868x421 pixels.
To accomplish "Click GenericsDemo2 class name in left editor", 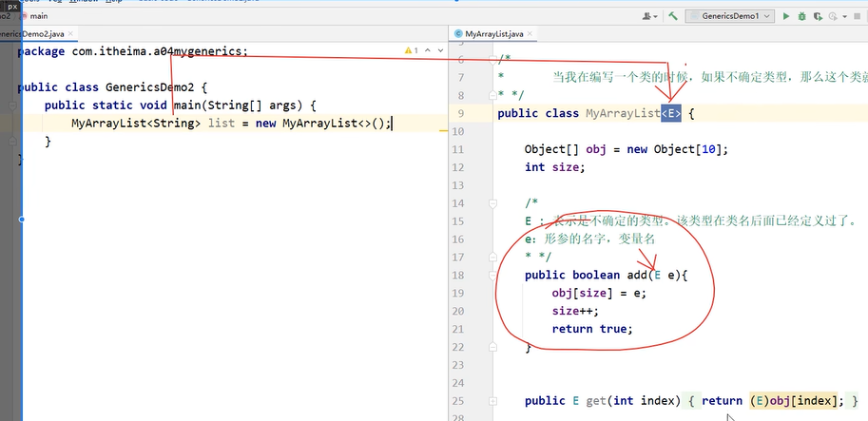I will click(149, 87).
